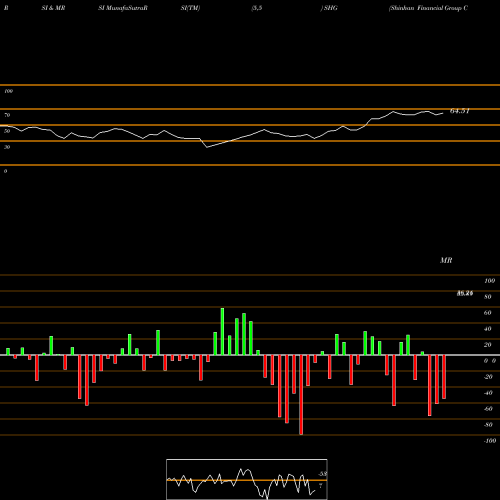Click the last red bar in MR histogram
The image size is (500, 500).
pos(444,377)
